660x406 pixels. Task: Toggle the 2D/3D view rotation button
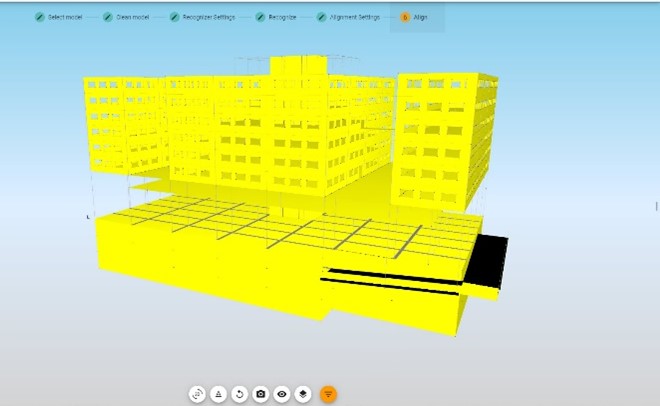click(x=197, y=394)
